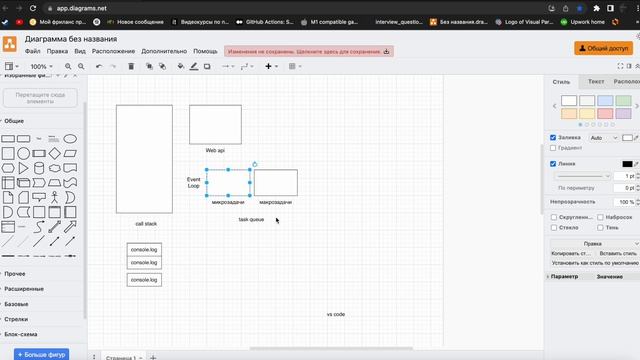Enable the Набросок sketch checkbox
Viewport: 640px width, 360px height.
coord(600,217)
